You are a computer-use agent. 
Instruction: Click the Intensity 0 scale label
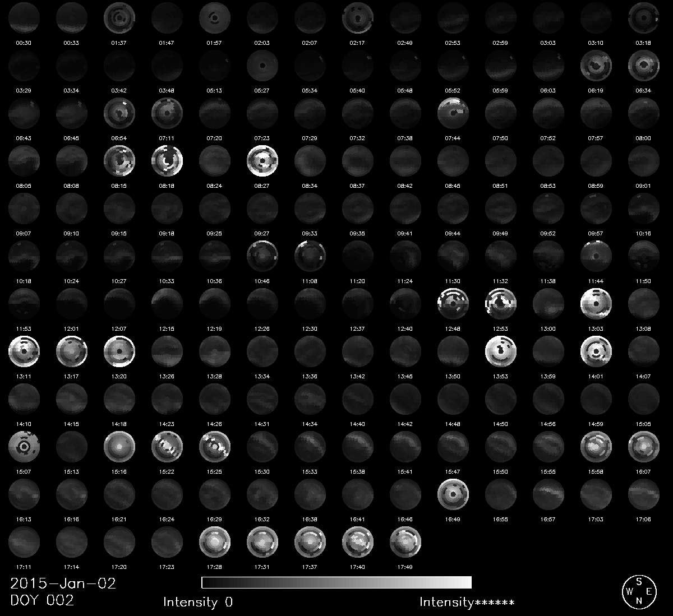(x=198, y=603)
